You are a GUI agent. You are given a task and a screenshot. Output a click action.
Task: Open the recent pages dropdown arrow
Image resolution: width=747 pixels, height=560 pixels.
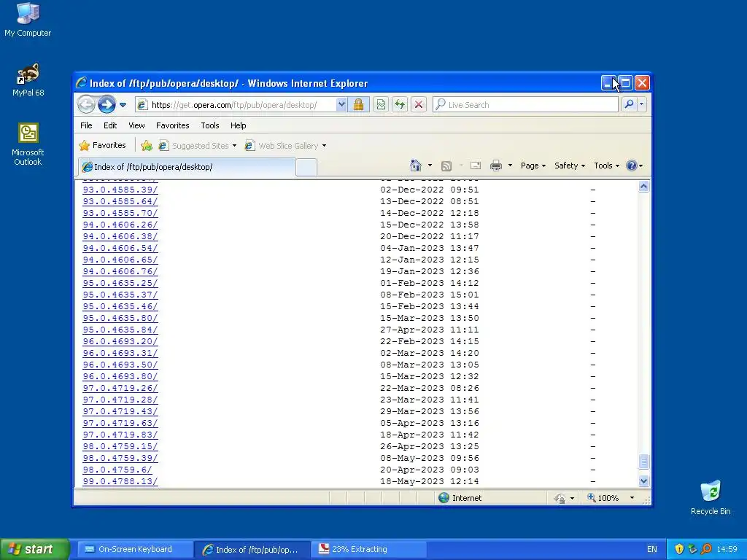coord(123,105)
